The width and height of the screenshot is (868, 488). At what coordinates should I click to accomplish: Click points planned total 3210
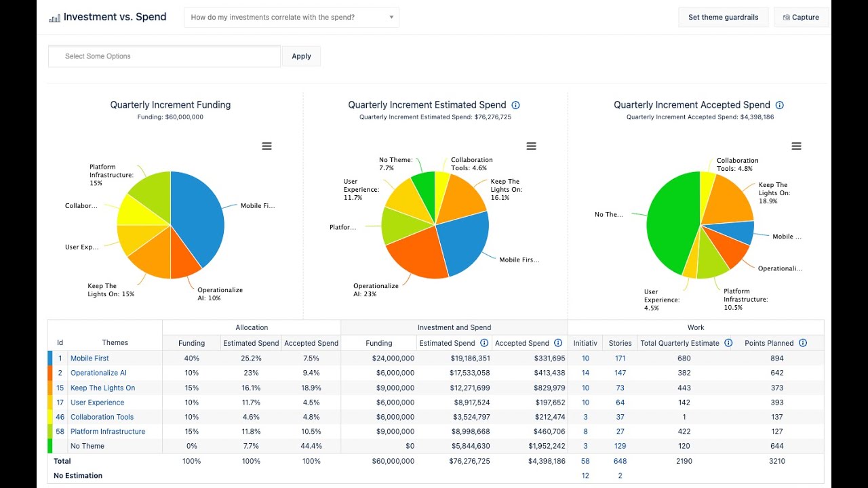777,461
